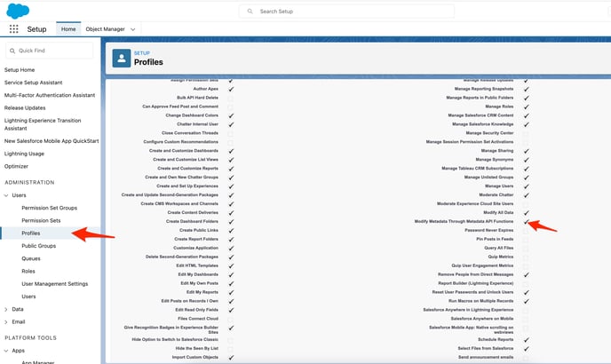Toggle Manage Users checkbox
This screenshot has width=611, height=364.
pos(526,186)
